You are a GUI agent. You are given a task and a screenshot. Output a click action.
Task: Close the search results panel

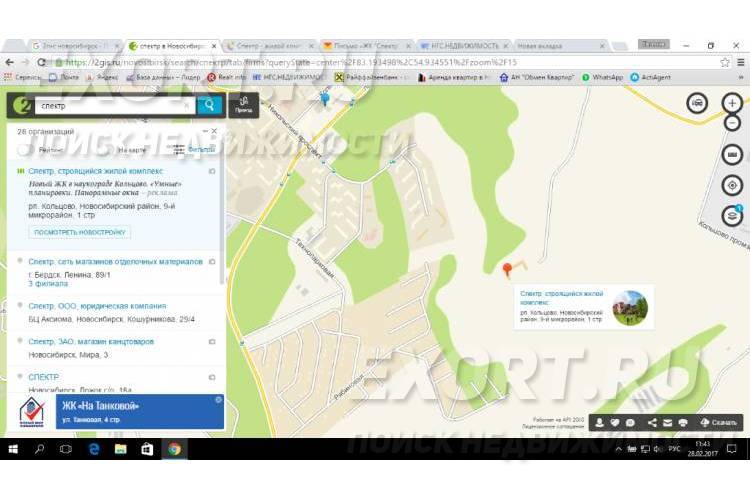[x=214, y=131]
